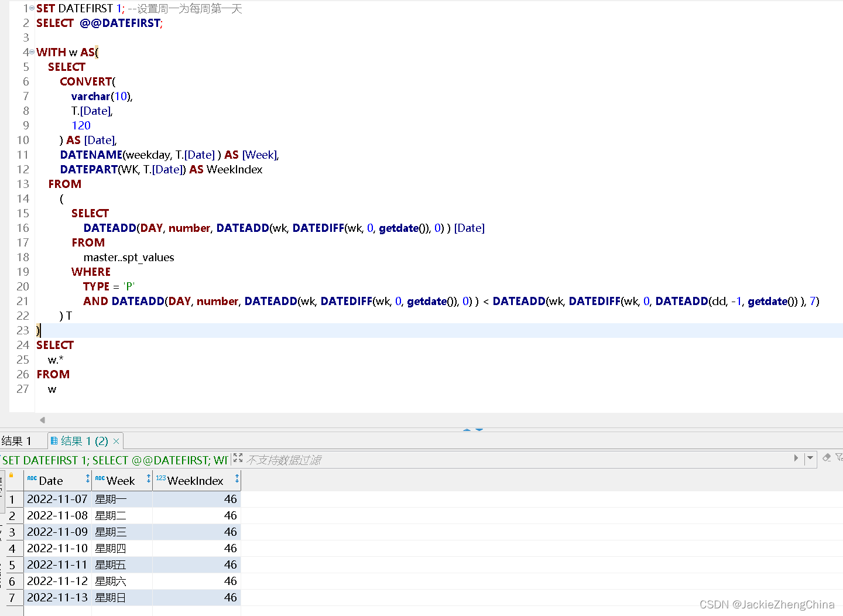Click cell 2022-11-08

(57, 516)
